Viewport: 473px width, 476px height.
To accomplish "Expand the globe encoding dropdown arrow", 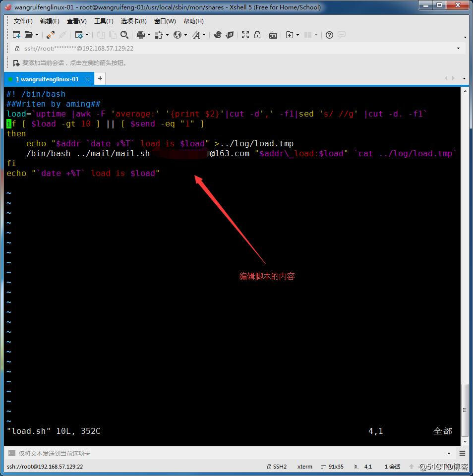I will click(x=185, y=35).
